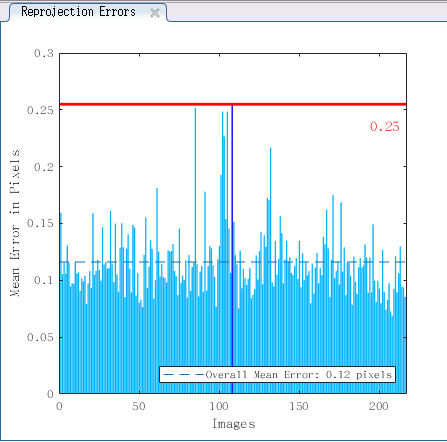This screenshot has height=442, width=447.
Task: Click the dashed overall mean error line
Action: pos(233,262)
